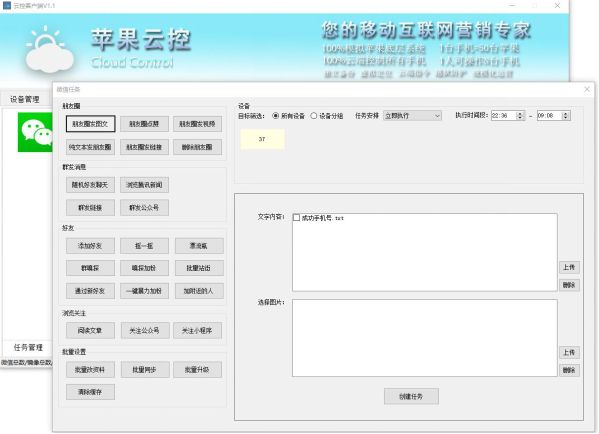Click the 朋友圈发视频 button
This screenshot has width=599, height=434.
coord(198,124)
